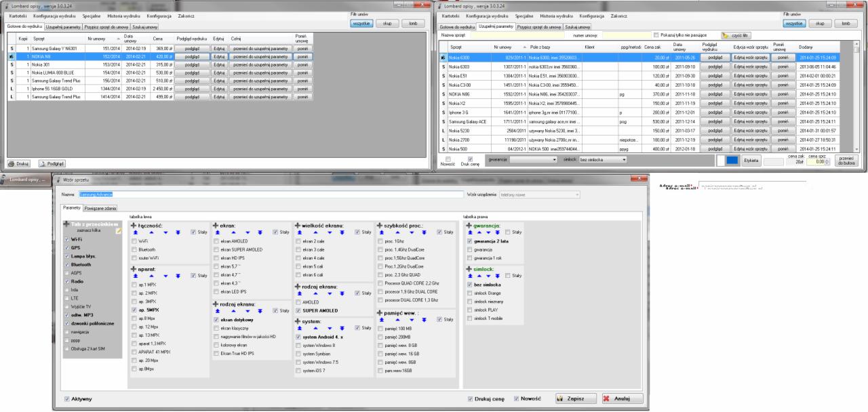Click the plus icon beside aparat
Image resolution: width=868 pixels, height=412 pixels.
click(133, 268)
